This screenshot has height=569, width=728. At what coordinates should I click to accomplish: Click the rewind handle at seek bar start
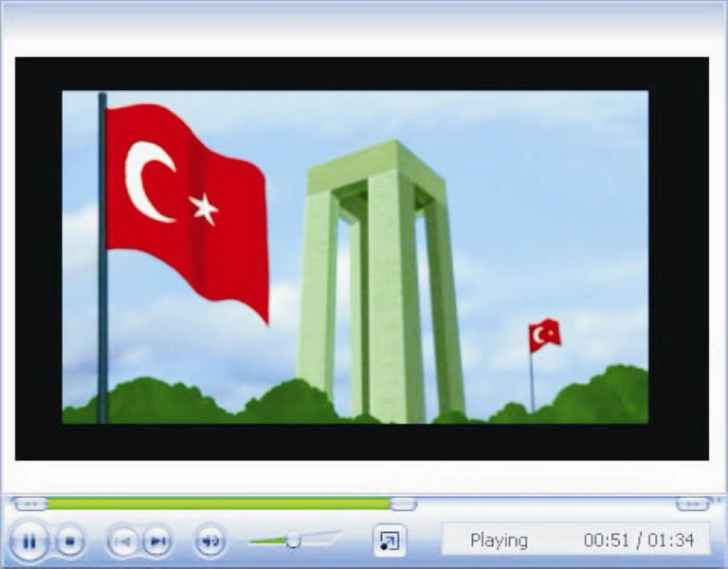click(x=30, y=504)
